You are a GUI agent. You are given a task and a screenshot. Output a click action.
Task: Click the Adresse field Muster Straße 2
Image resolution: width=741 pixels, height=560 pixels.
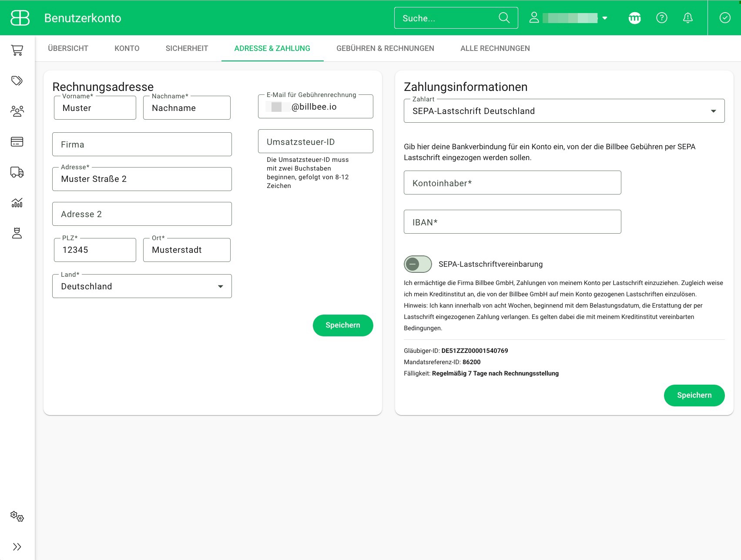pos(142,179)
